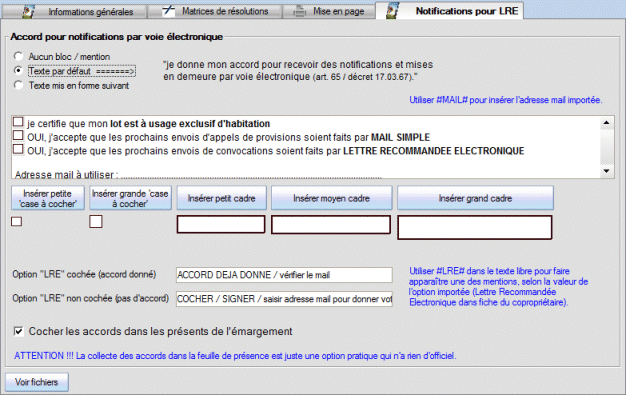The image size is (626, 395).
Task: Select the 'Aucun bloc / mention' radio option
Action: tap(18, 56)
